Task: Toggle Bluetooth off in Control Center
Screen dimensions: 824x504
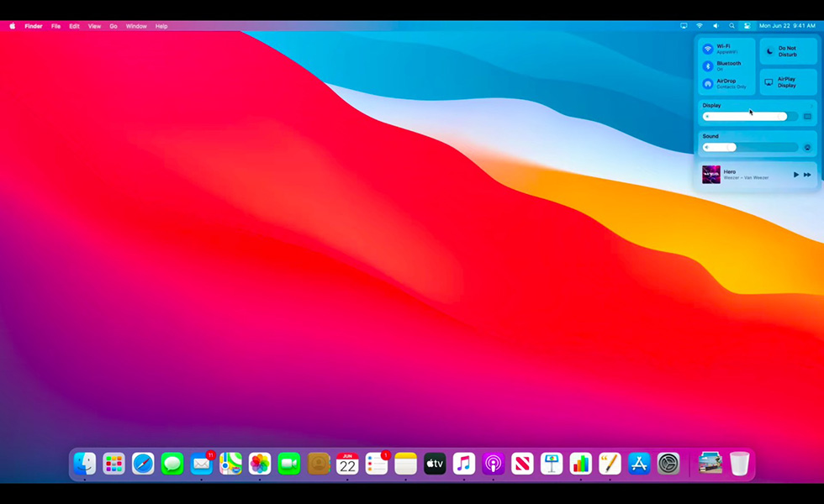Action: (708, 66)
